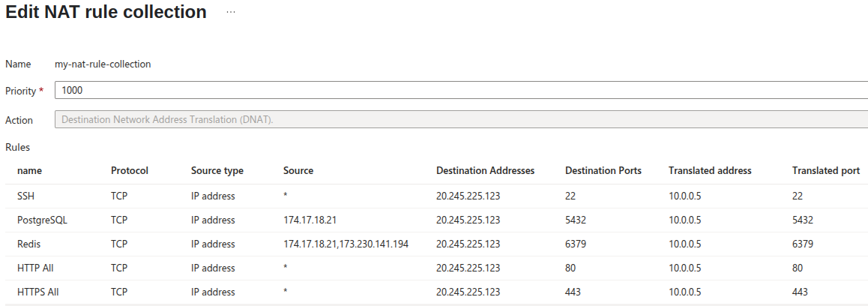Click the Destination Addresses column header
The image size is (868, 306).
485,170
